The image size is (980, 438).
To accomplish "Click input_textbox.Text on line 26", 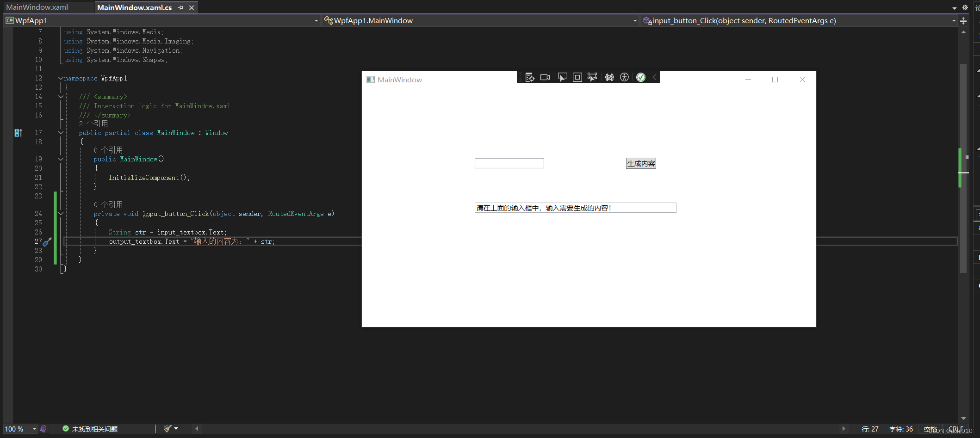I will point(190,232).
